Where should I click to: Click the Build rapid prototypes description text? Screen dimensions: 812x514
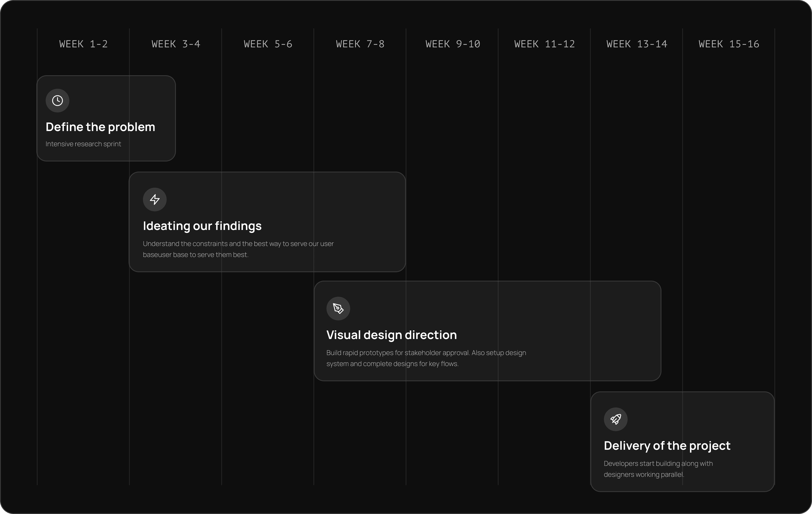[426, 358]
